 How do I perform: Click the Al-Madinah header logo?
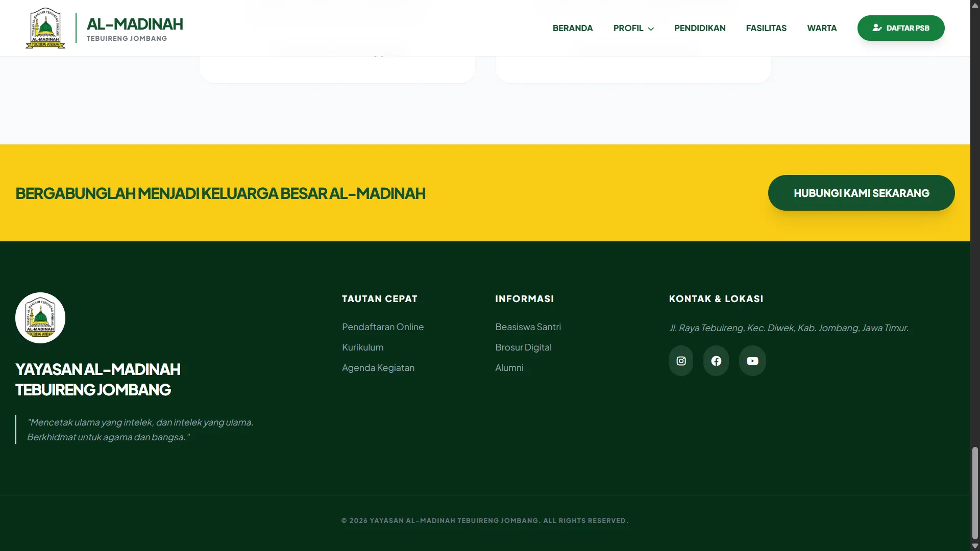coord(45,28)
